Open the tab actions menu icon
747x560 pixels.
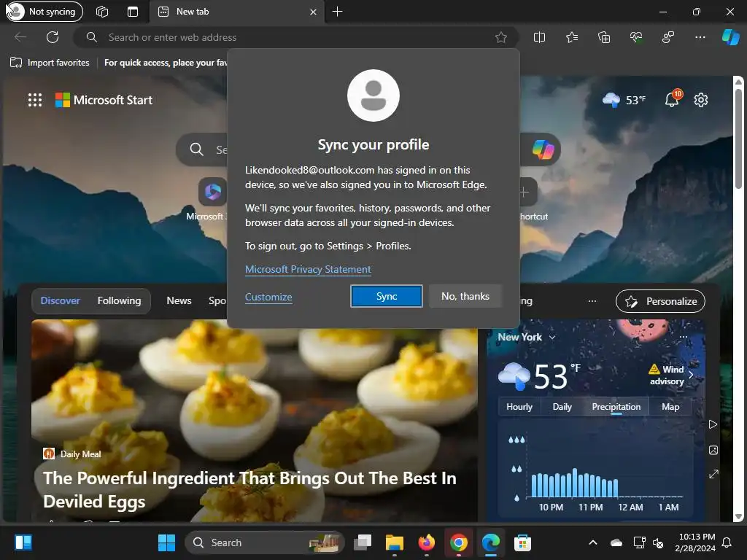point(133,12)
